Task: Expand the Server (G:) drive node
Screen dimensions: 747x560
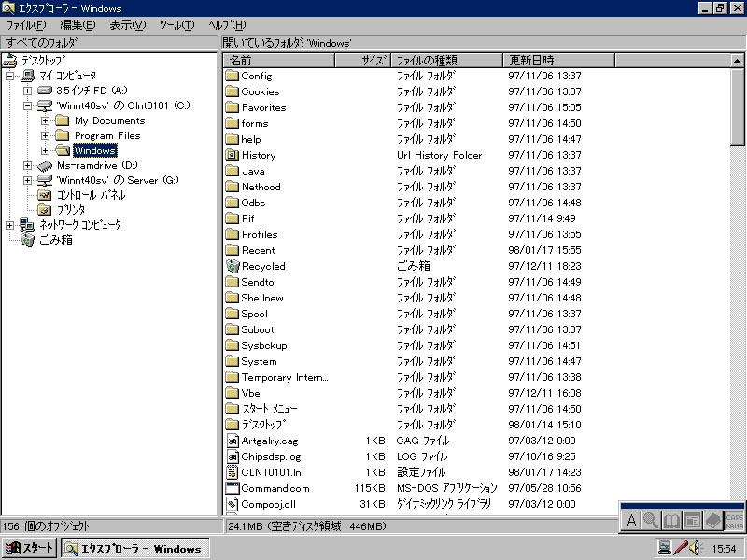Action: coord(28,181)
